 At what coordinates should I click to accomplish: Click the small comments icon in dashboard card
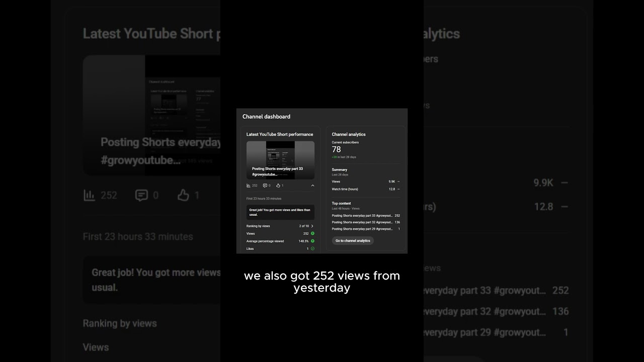coord(265,186)
